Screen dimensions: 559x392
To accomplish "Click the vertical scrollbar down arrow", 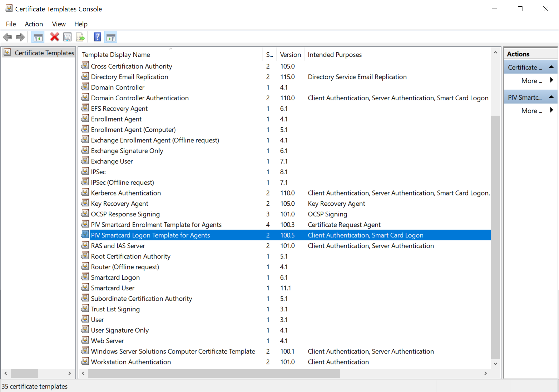I will [x=495, y=363].
